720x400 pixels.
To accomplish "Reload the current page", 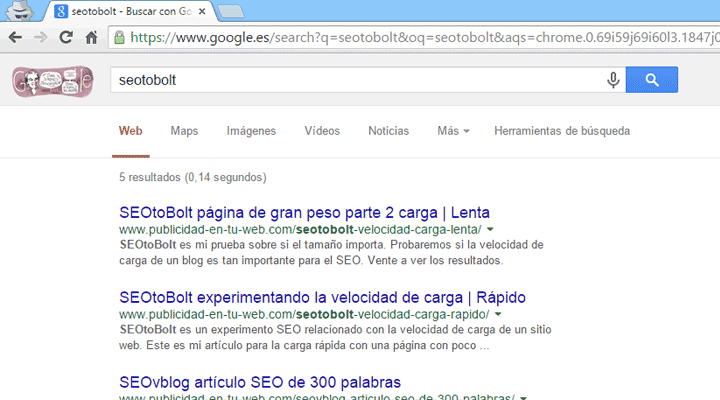I will (x=66, y=38).
